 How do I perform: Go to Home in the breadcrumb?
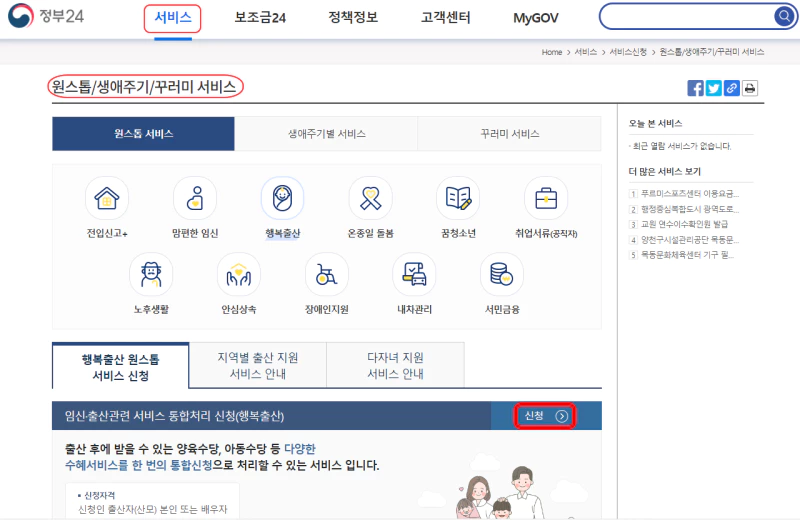[x=552, y=52]
